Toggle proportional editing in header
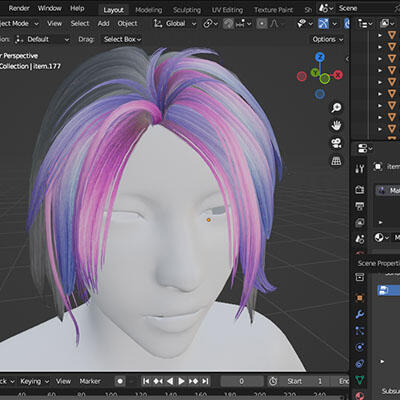 (x=262, y=24)
